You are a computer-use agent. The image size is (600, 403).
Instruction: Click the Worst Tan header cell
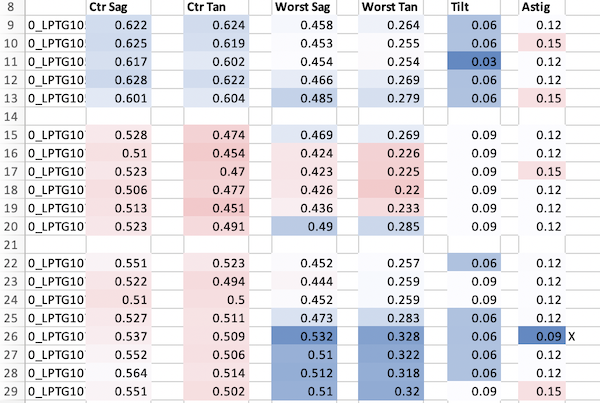tap(396, 8)
